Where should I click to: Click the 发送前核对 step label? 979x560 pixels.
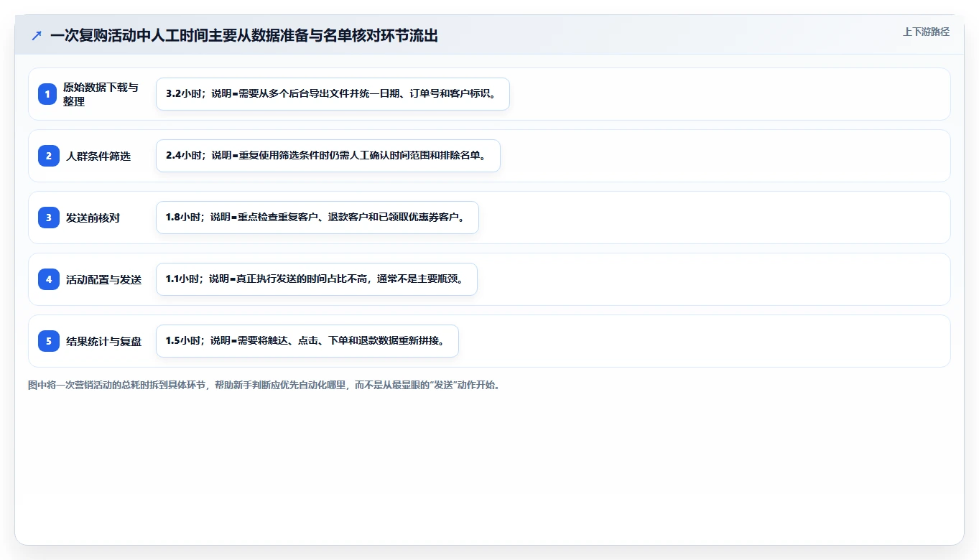coord(93,218)
